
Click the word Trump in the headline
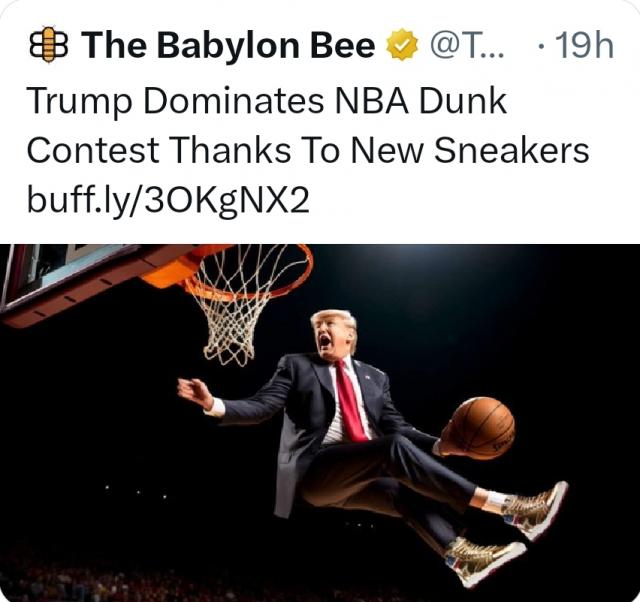tap(80, 102)
